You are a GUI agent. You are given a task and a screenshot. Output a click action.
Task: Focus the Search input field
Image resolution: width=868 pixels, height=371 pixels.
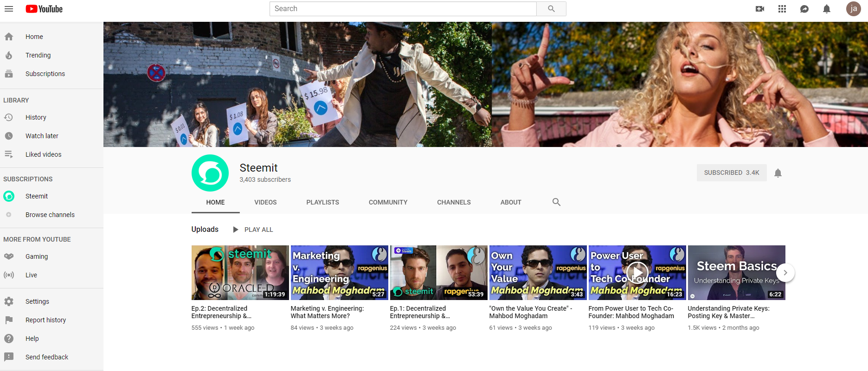coord(403,9)
